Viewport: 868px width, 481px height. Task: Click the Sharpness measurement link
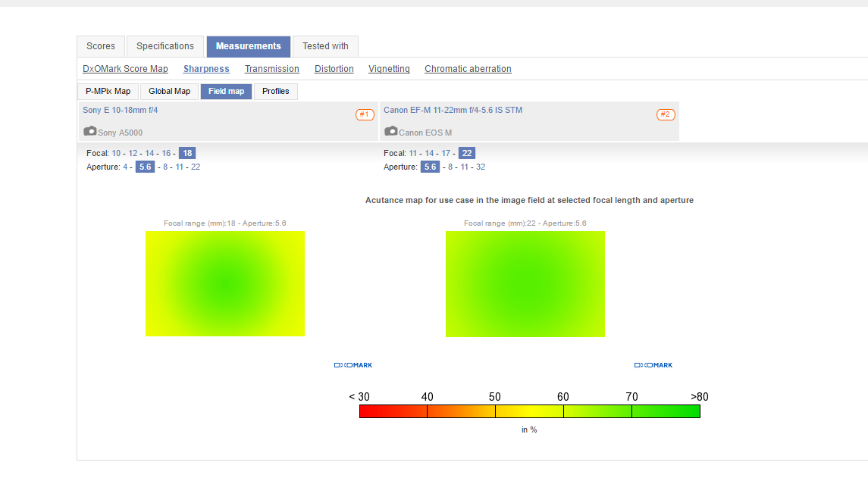206,69
